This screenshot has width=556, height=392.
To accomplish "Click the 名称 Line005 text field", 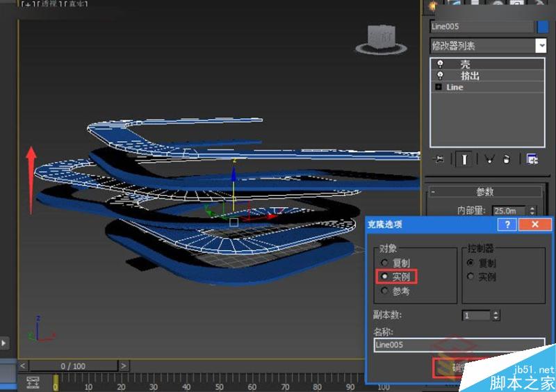I will [x=459, y=345].
